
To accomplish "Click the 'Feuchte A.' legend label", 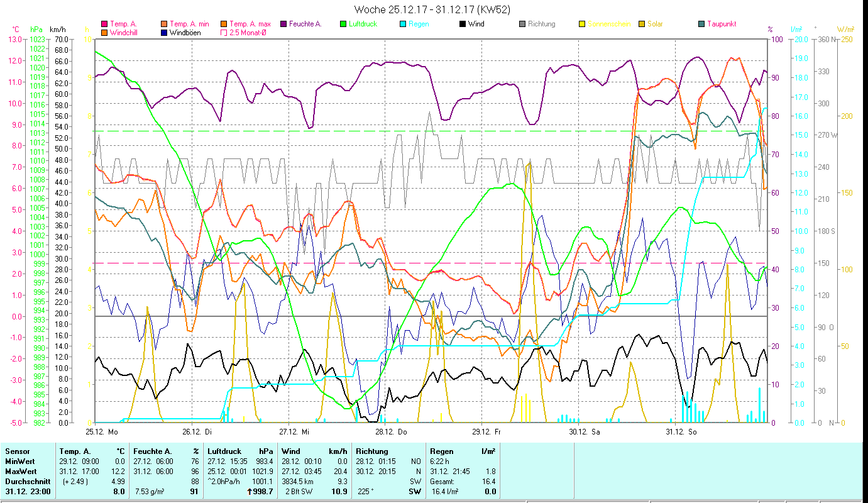I will tap(305, 24).
